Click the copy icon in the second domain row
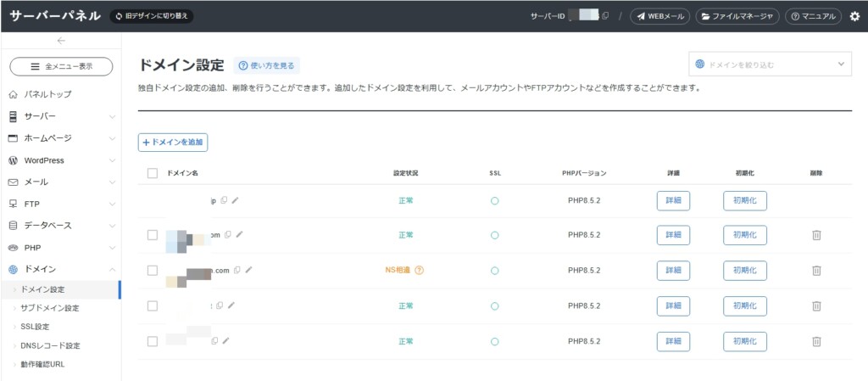This screenshot has width=868, height=381. click(229, 235)
